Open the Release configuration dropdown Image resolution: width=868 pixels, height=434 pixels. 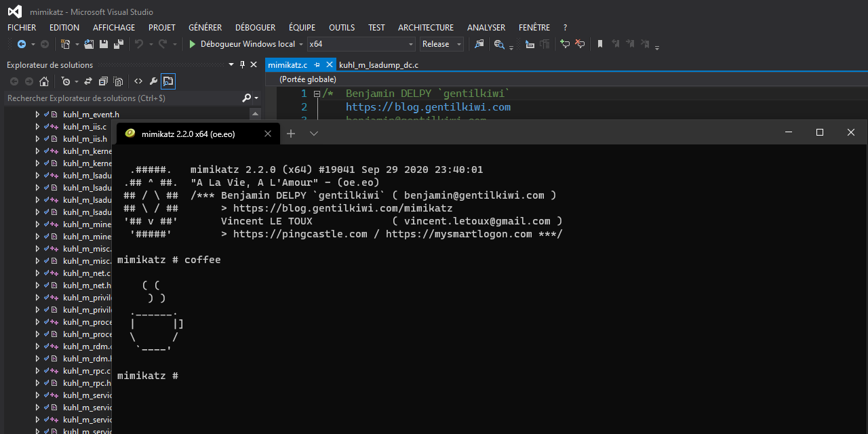point(459,44)
